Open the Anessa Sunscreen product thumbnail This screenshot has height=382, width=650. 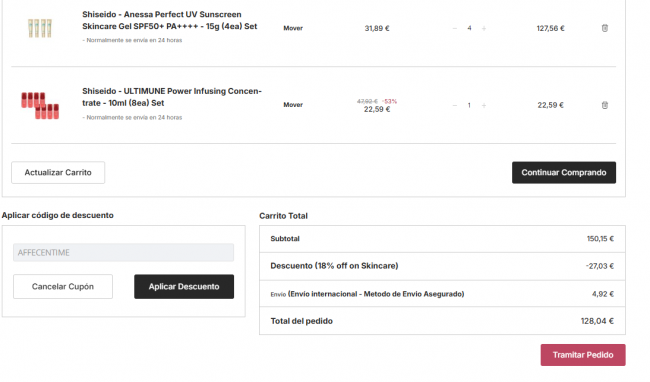(40, 28)
